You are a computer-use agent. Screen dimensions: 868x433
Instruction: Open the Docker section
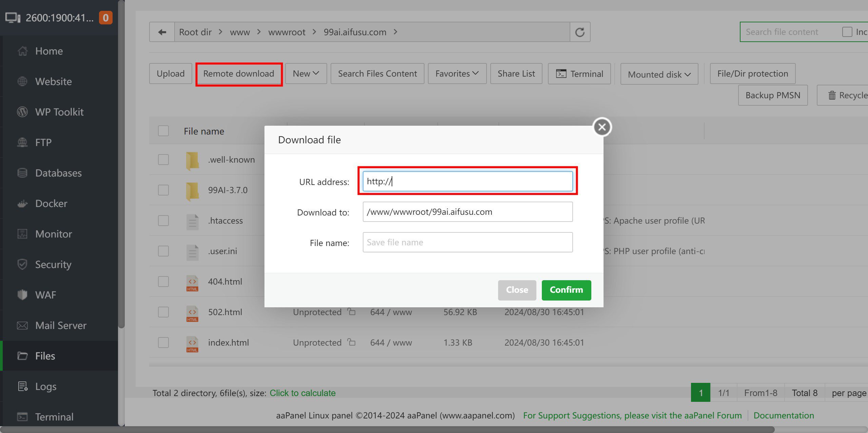[51, 203]
